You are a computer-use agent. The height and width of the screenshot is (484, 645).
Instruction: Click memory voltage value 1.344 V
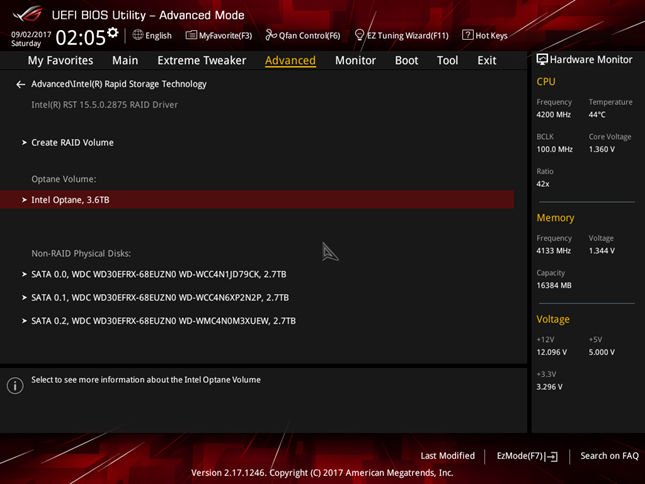pyautogui.click(x=601, y=250)
